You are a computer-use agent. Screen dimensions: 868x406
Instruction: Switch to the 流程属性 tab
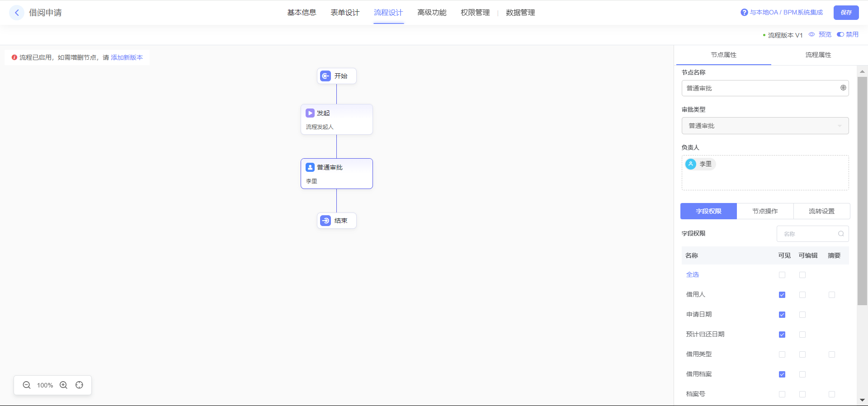click(818, 55)
